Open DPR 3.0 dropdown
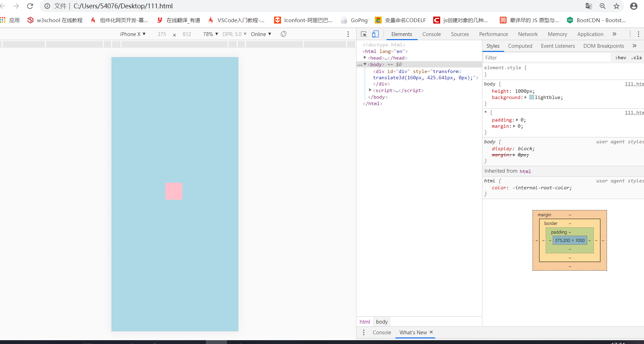 click(x=234, y=34)
